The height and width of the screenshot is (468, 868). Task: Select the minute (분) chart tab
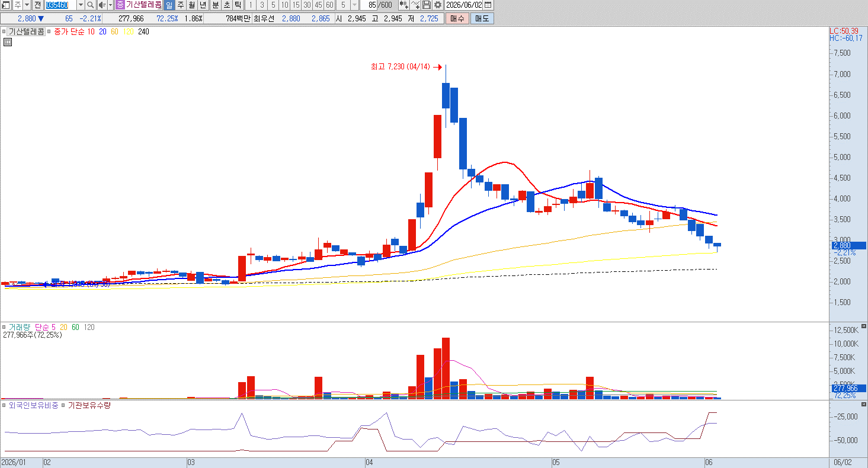pos(215,5)
